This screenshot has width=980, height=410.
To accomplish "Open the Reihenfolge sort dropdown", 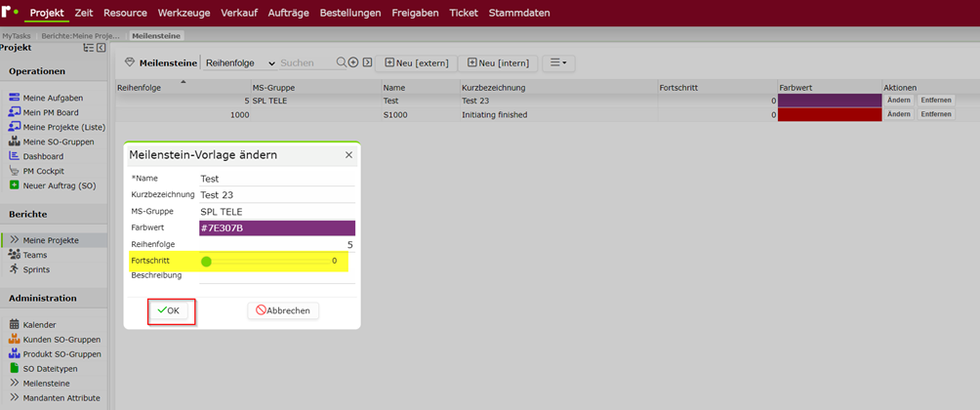I will [240, 63].
